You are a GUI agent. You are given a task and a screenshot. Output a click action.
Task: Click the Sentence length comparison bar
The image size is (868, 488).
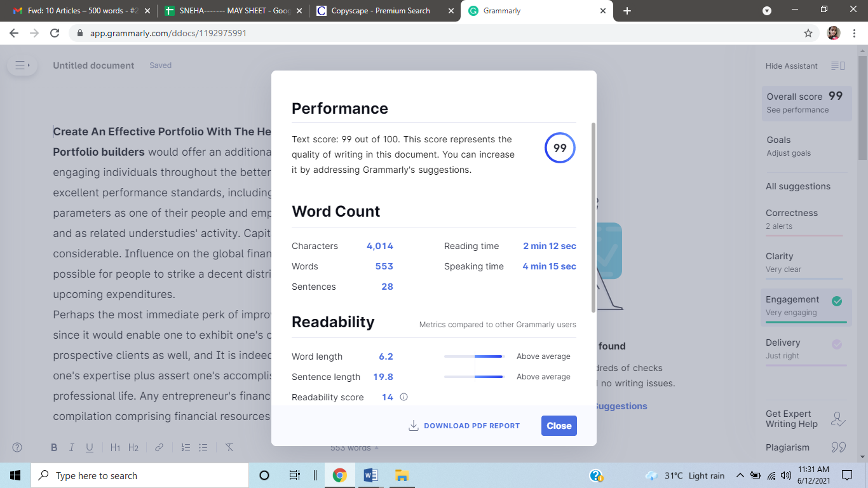pyautogui.click(x=474, y=377)
